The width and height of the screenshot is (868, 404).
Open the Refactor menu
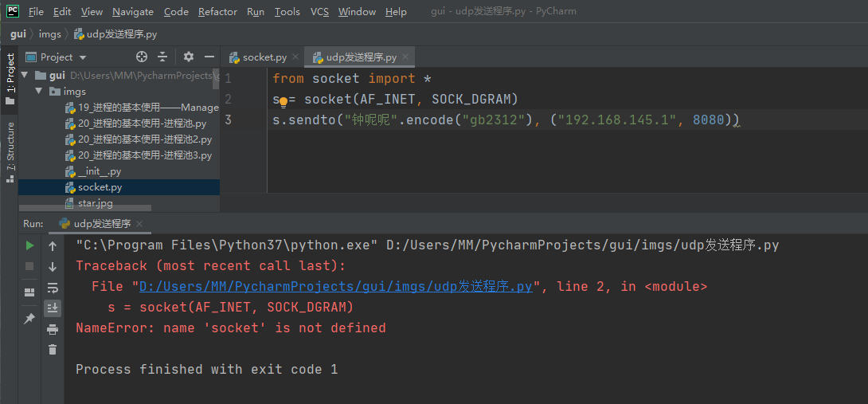click(217, 12)
